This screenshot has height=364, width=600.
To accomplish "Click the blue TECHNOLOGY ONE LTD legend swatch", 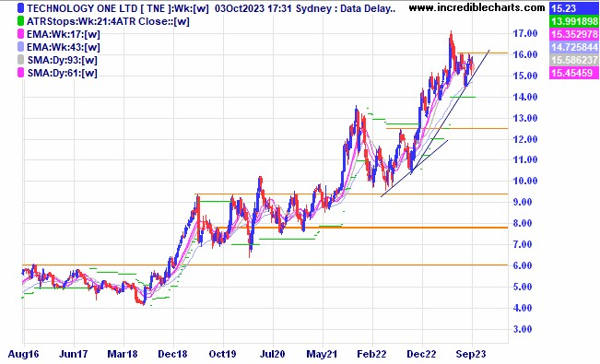I will coord(20,8).
